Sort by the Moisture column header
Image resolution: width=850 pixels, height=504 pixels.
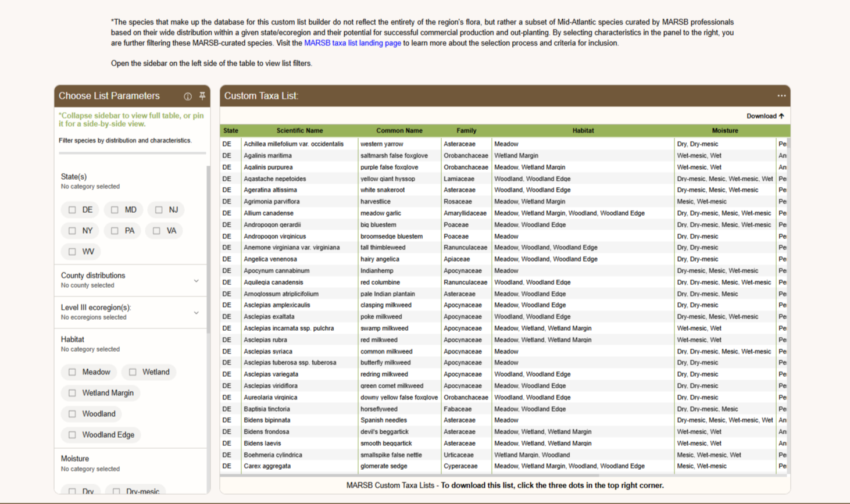click(724, 131)
